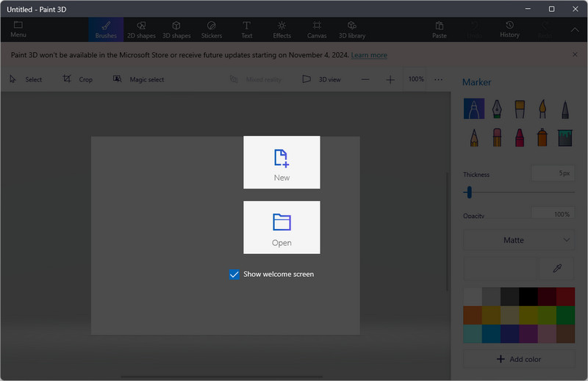Open the Matte material dropdown
The image size is (588, 381).
(519, 240)
